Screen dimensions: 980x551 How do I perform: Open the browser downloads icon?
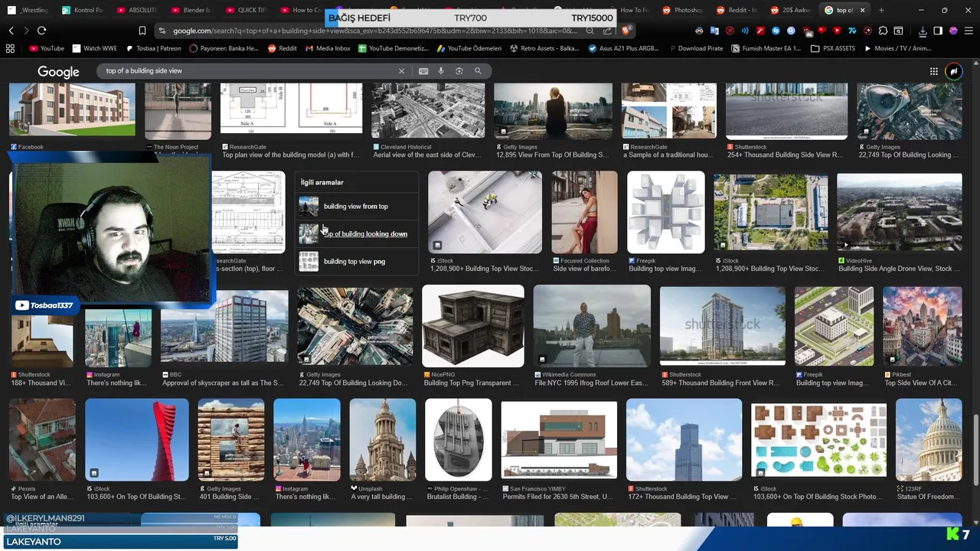click(923, 31)
